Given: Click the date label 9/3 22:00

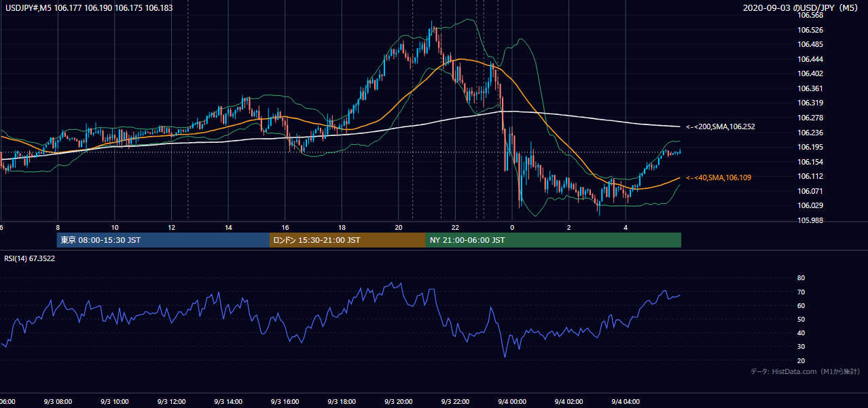Looking at the screenshot, I should pos(455,402).
